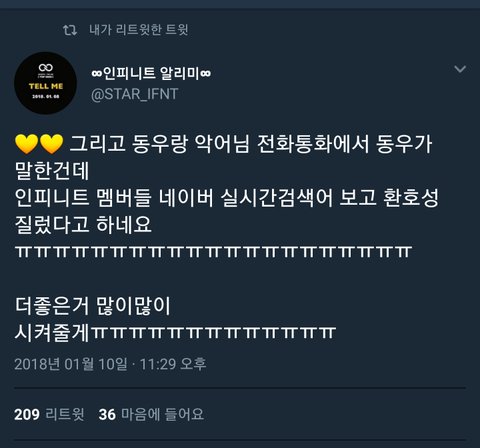
Task: Open the 2018년 01월 10일 date link
Action: [x=71, y=364]
